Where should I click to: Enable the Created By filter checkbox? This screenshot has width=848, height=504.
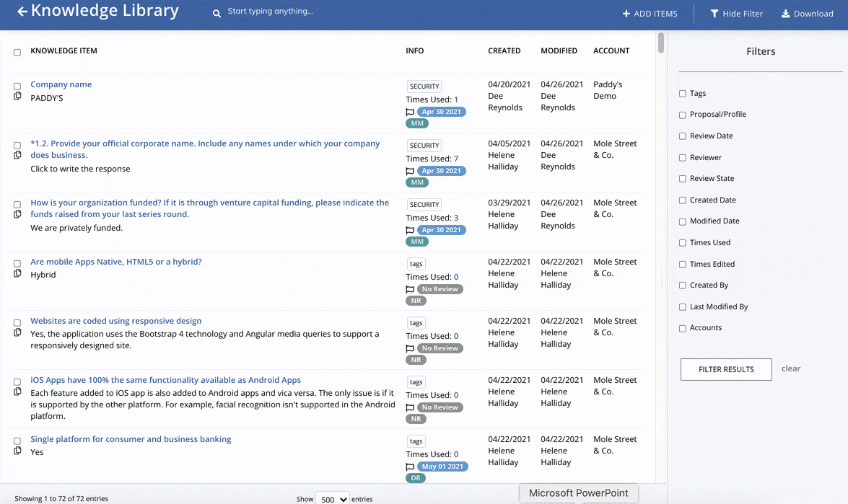click(683, 286)
